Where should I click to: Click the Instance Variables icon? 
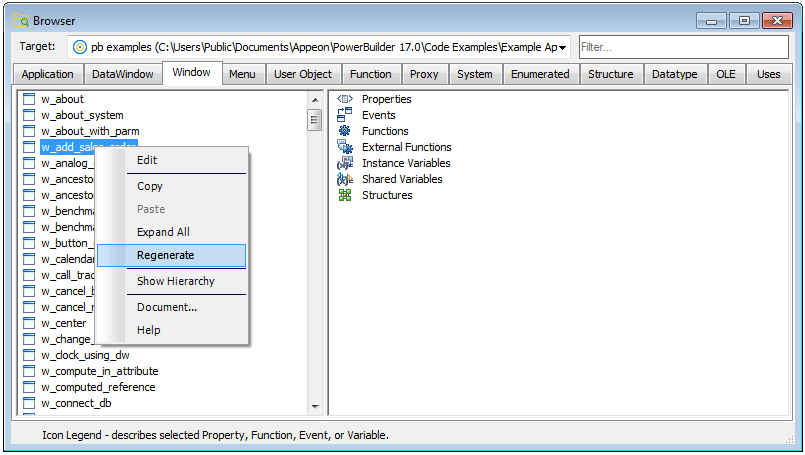345,163
